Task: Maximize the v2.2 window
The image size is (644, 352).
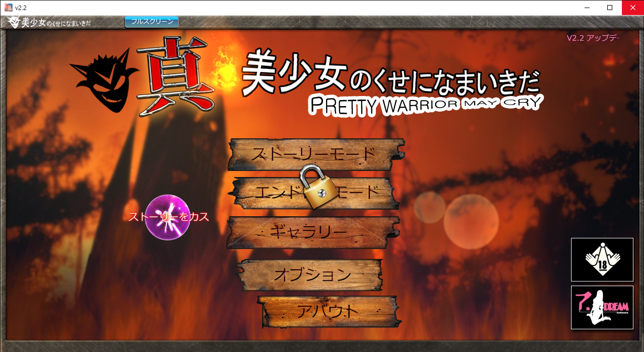Action: [x=610, y=8]
